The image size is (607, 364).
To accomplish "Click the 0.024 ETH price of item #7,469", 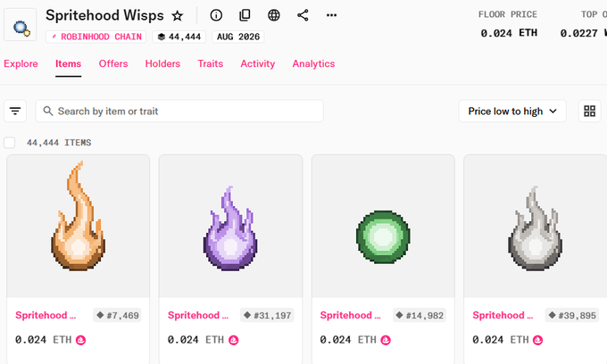I will (44, 340).
